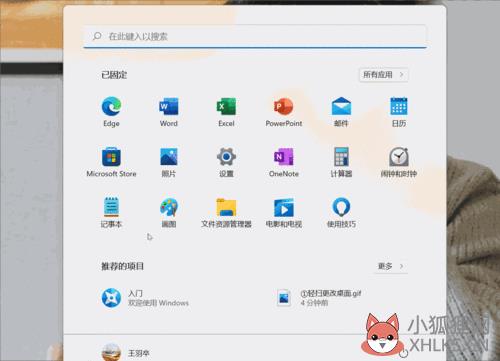
Task: Open the 计算器 calculator
Action: [x=341, y=162]
